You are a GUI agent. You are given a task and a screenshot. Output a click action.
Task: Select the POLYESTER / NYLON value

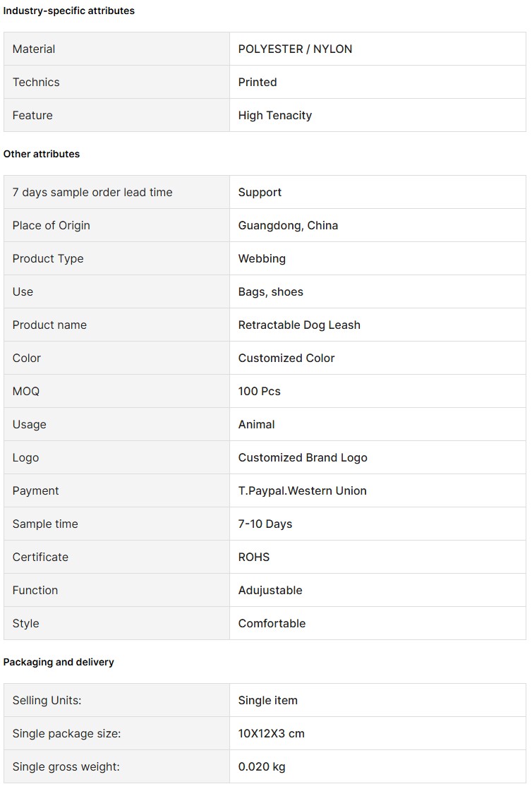[x=295, y=49]
